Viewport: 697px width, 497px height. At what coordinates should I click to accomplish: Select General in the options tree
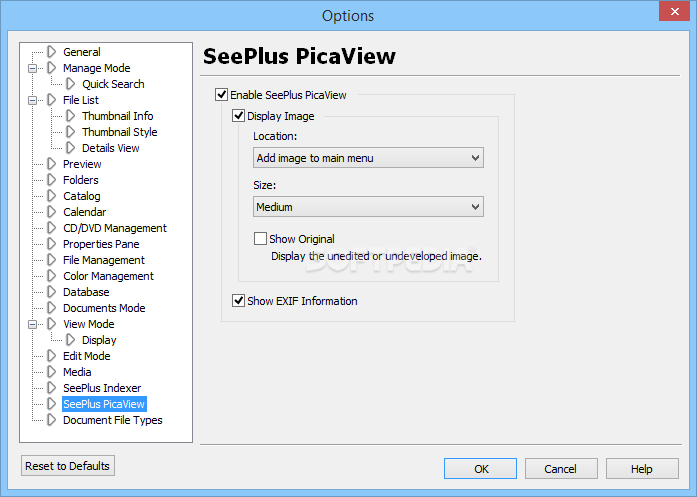tap(82, 52)
